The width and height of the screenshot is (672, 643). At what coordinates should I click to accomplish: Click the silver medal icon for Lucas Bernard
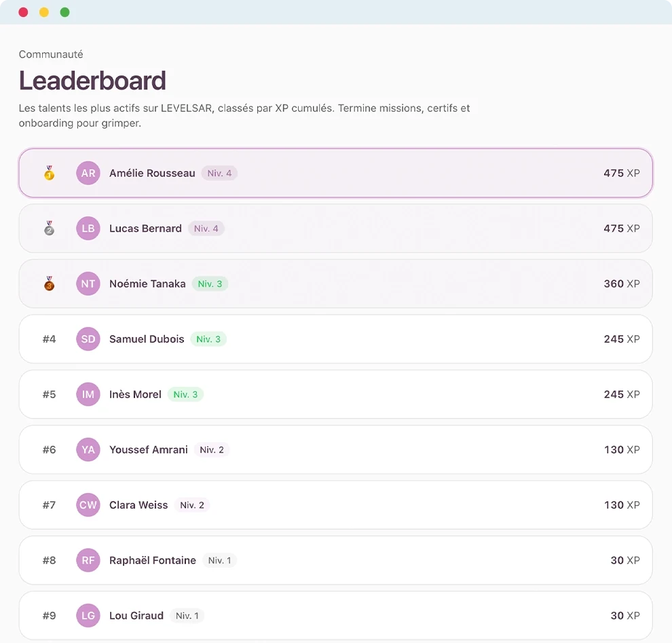coord(50,229)
